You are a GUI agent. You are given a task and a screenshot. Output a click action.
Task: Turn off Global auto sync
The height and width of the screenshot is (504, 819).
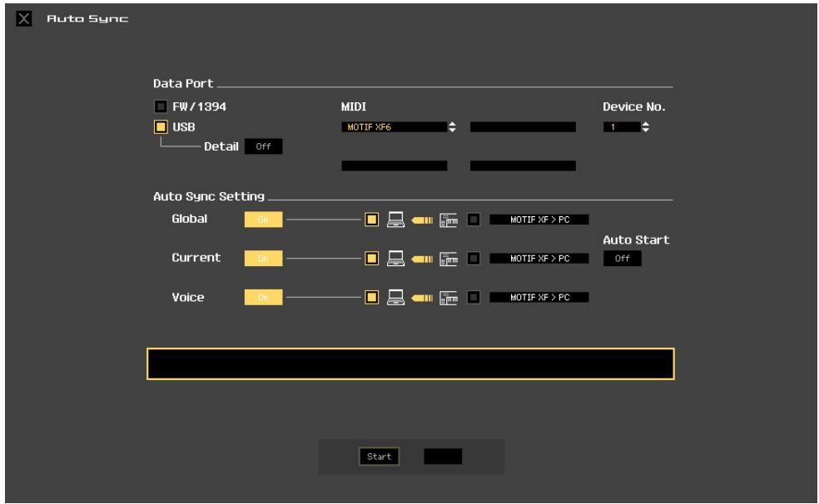click(x=263, y=219)
